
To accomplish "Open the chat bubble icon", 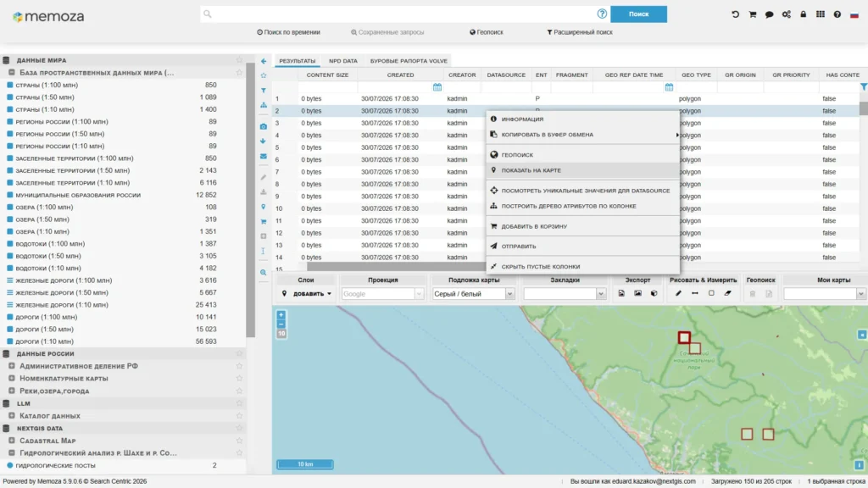I will [769, 14].
